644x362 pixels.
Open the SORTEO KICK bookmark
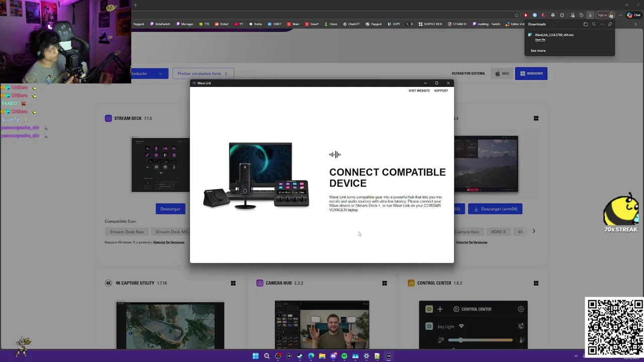tap(430, 24)
